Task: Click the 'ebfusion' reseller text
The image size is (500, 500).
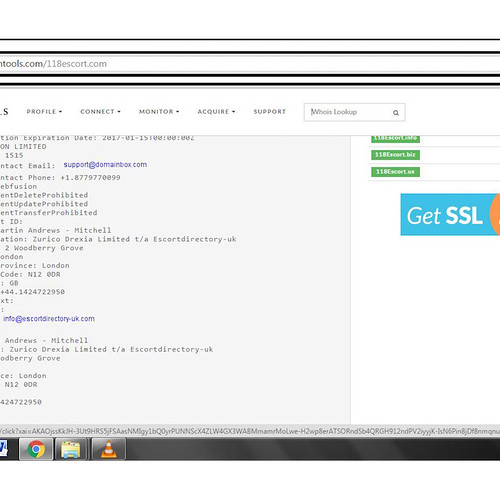Action: click(19, 186)
